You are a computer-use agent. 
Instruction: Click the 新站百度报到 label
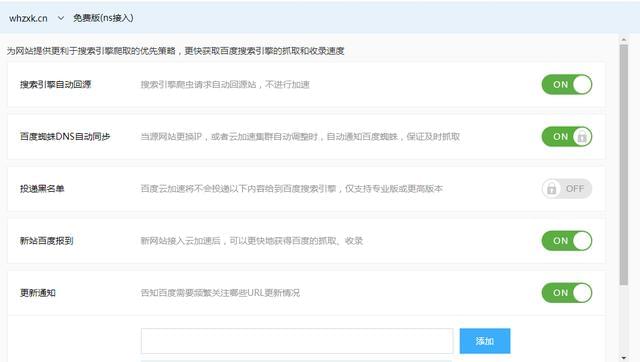click(x=47, y=241)
